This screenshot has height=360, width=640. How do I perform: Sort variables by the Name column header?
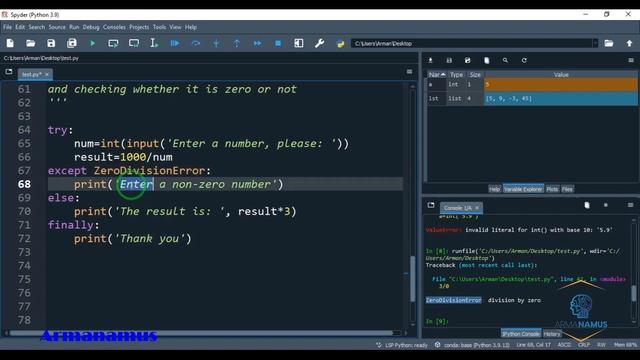tap(437, 75)
